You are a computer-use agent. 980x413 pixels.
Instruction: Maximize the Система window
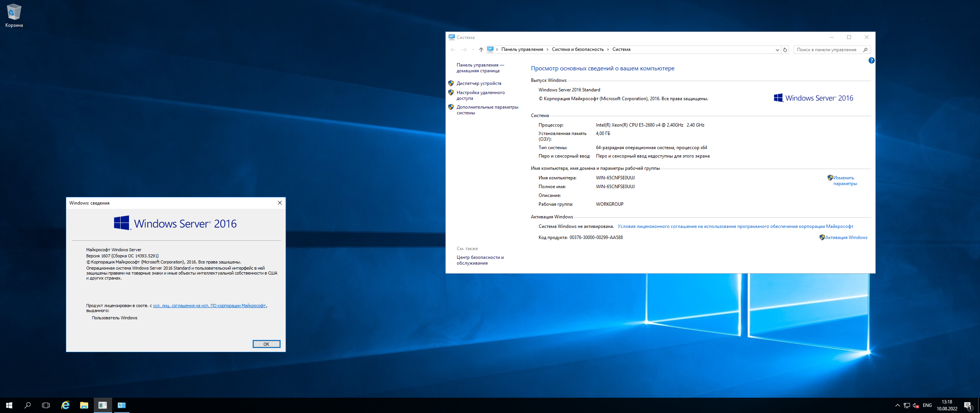coord(849,37)
